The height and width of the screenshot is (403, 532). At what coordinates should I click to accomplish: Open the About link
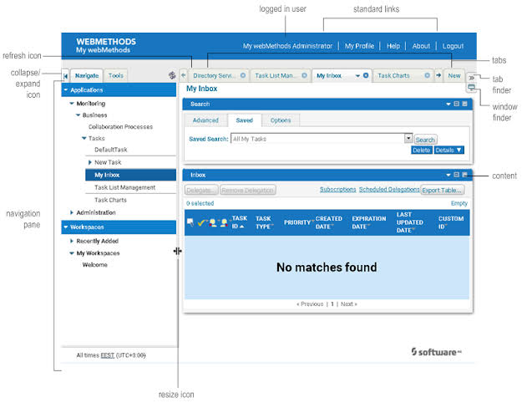point(421,46)
